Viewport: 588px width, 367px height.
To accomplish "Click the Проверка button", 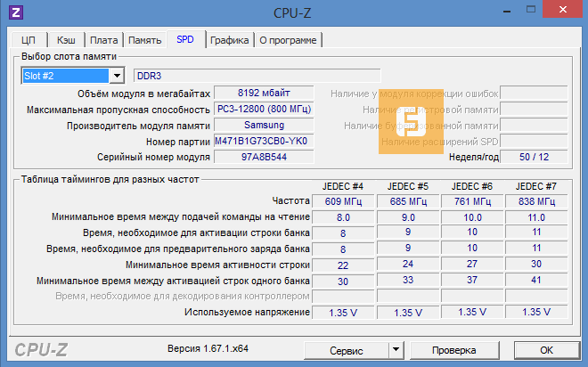I will pos(461,349).
